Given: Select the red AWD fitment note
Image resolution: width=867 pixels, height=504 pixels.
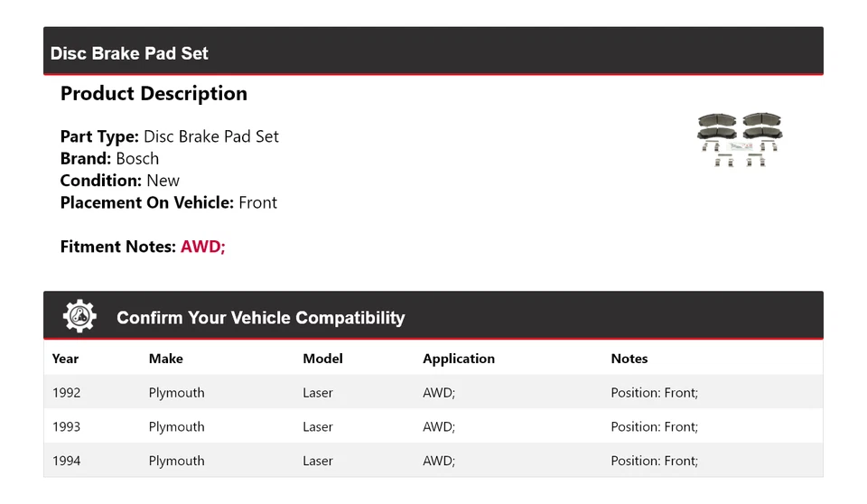Looking at the screenshot, I should pos(202,247).
